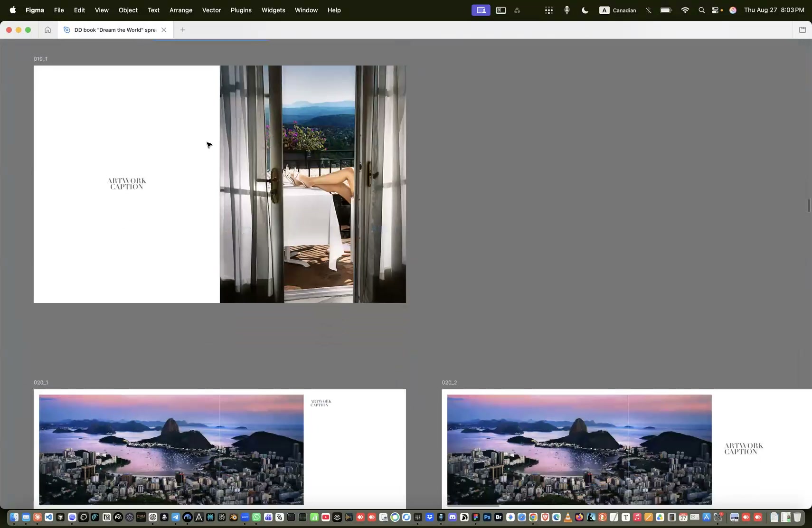Open the Plugins menu
The width and height of the screenshot is (812, 528).
(241, 10)
